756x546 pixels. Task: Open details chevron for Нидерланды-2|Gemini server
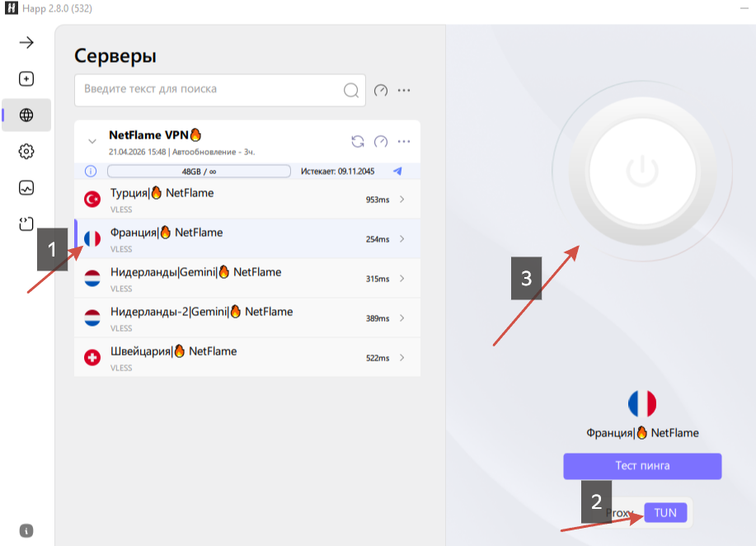click(402, 318)
